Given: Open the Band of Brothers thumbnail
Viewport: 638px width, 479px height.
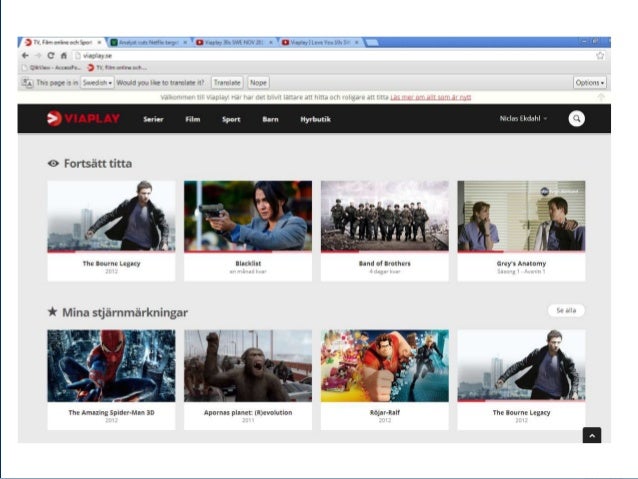Looking at the screenshot, I should (385, 216).
